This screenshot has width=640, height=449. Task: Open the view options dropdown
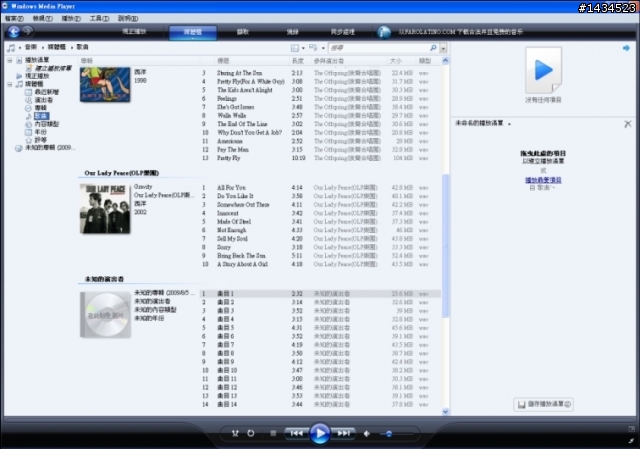coord(323,48)
